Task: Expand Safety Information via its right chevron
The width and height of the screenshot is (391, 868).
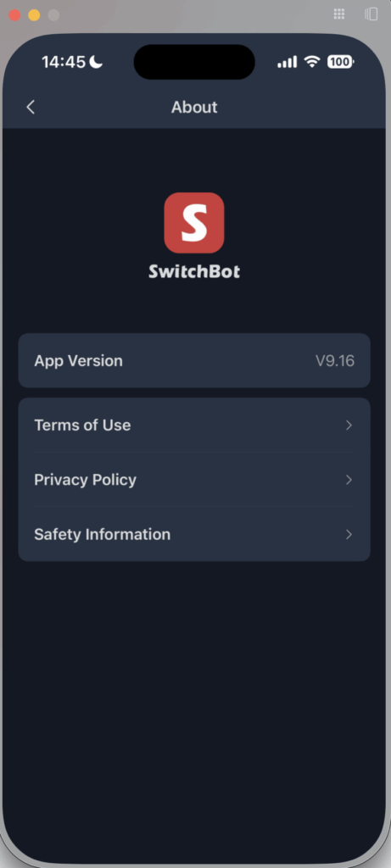Action: 349,534
